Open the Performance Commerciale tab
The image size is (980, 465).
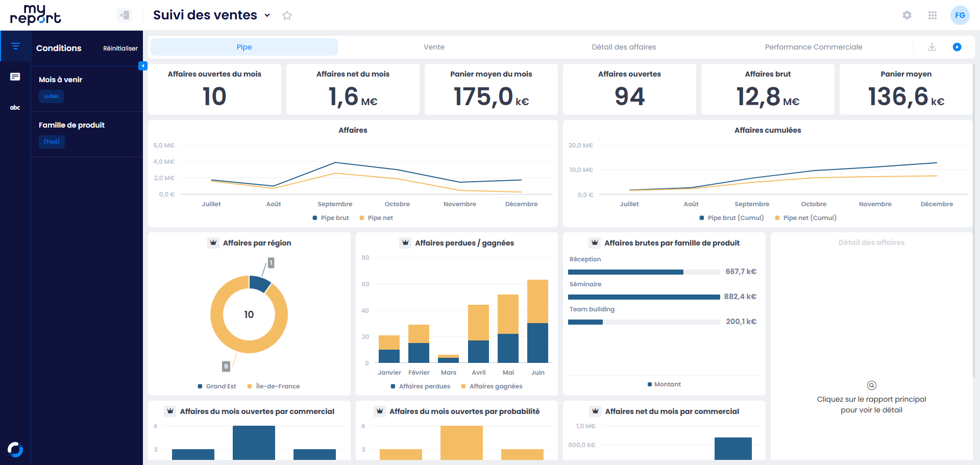(x=813, y=47)
